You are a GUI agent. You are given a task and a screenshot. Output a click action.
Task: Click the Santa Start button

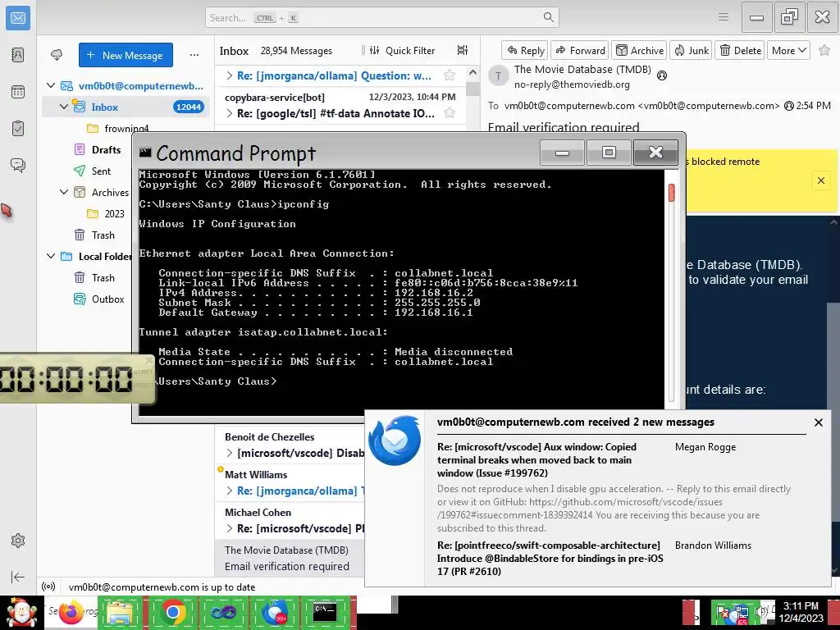[21, 613]
